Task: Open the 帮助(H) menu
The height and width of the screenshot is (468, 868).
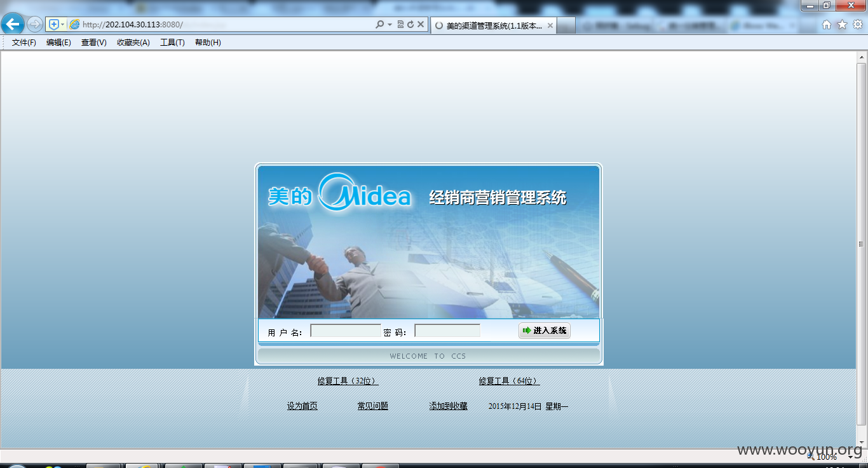Action: click(208, 43)
